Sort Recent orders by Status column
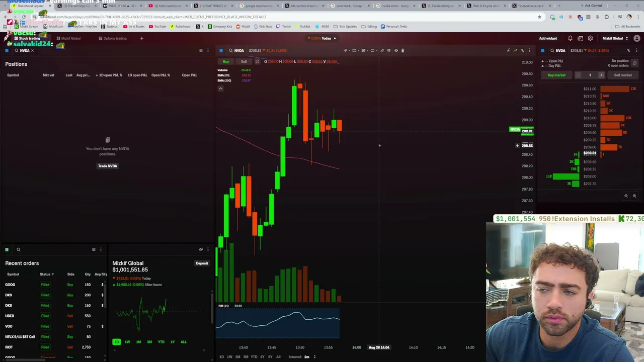This screenshot has width=644, height=362. coord(47,274)
